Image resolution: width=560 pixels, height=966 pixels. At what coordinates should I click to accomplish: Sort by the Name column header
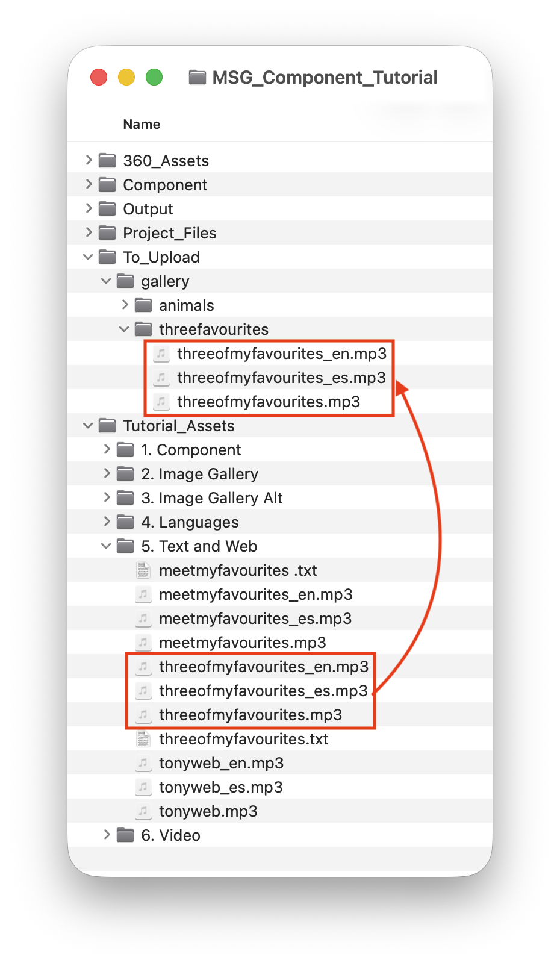[x=142, y=124]
